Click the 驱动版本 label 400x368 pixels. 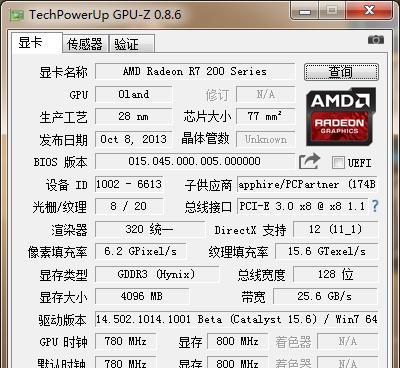click(x=62, y=320)
